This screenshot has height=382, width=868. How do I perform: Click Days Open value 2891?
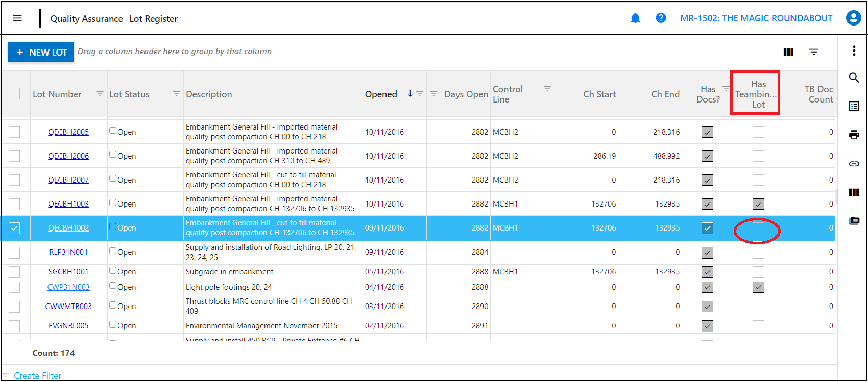point(480,326)
